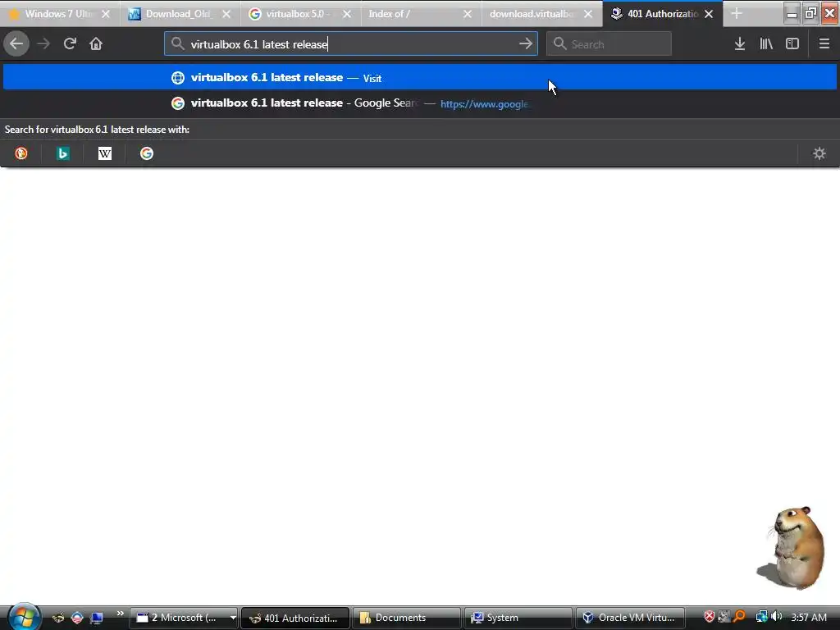Image resolution: width=840 pixels, height=630 pixels.
Task: Click the orange magnifier tray icon
Action: pyautogui.click(x=739, y=617)
